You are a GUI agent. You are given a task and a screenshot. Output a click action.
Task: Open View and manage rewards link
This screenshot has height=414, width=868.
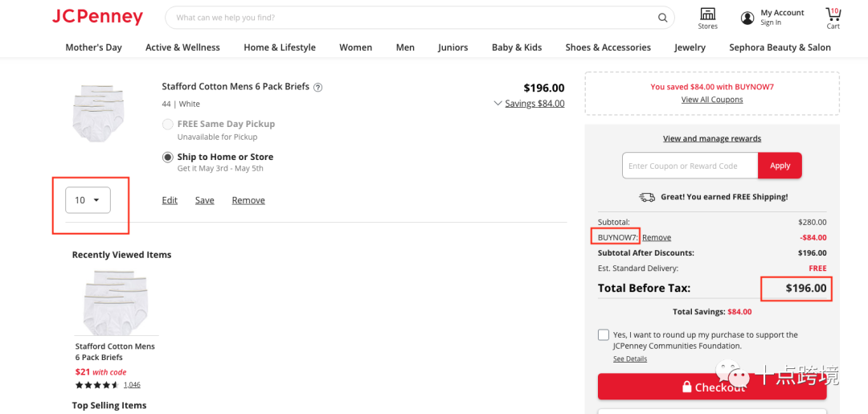click(712, 138)
